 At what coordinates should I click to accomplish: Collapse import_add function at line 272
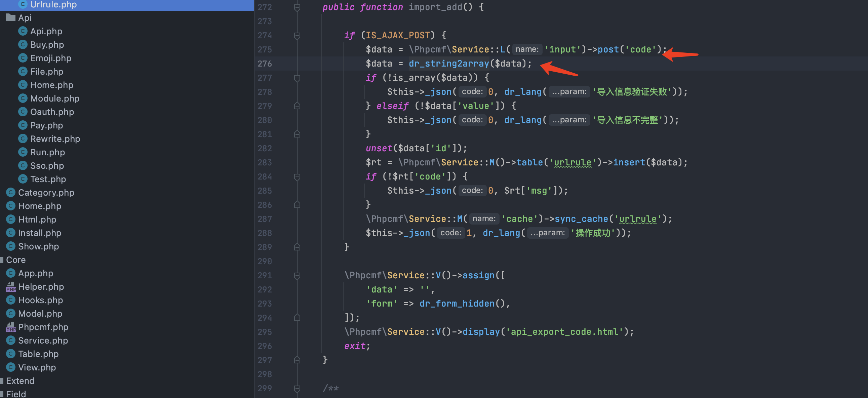[297, 7]
